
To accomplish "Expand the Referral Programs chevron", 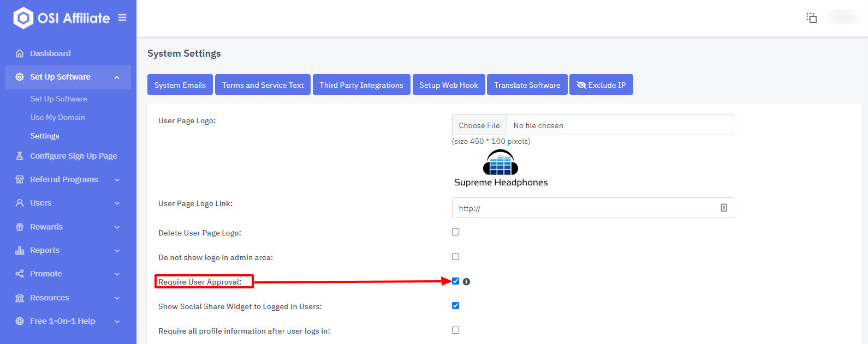I will 117,180.
